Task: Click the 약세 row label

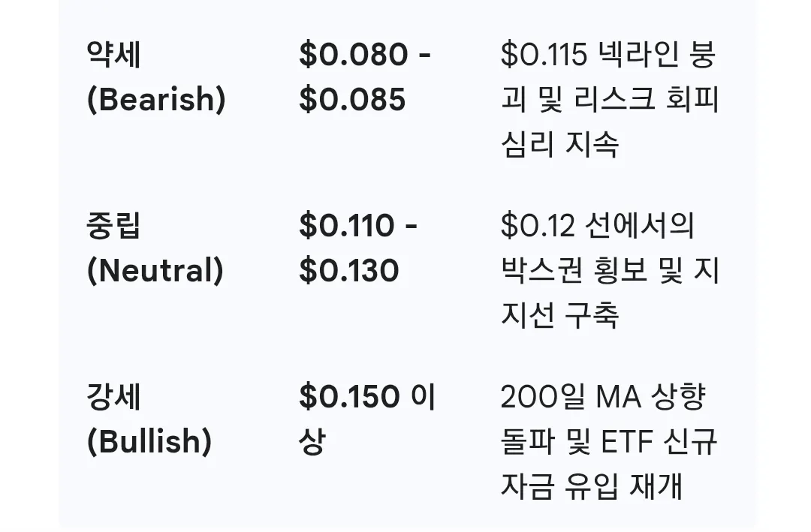Action: [113, 55]
